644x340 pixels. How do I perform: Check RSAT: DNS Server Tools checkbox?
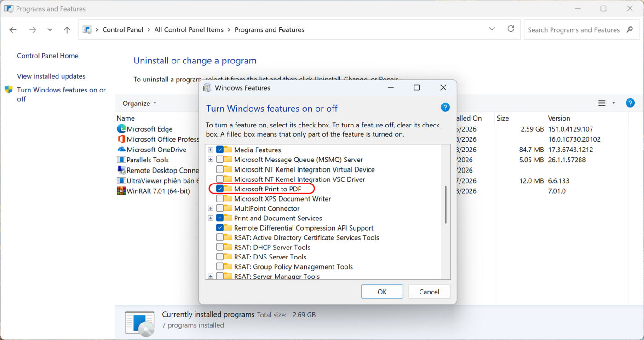[x=220, y=257]
